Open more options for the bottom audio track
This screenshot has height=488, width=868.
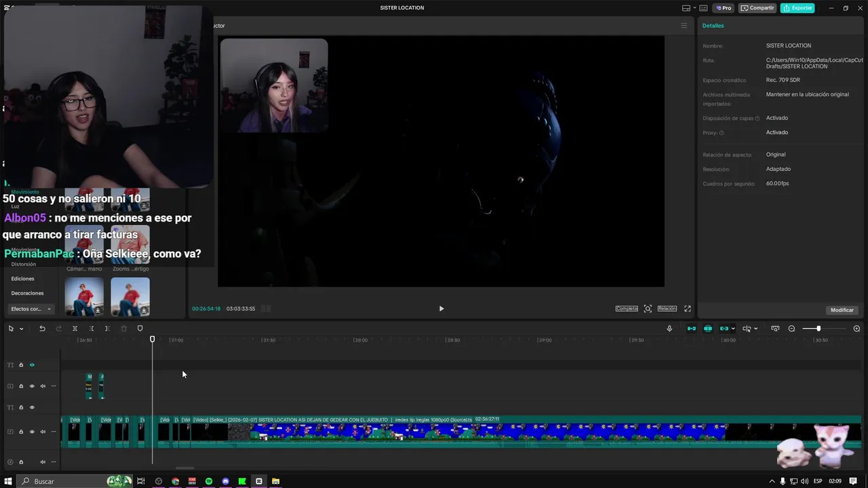54,462
